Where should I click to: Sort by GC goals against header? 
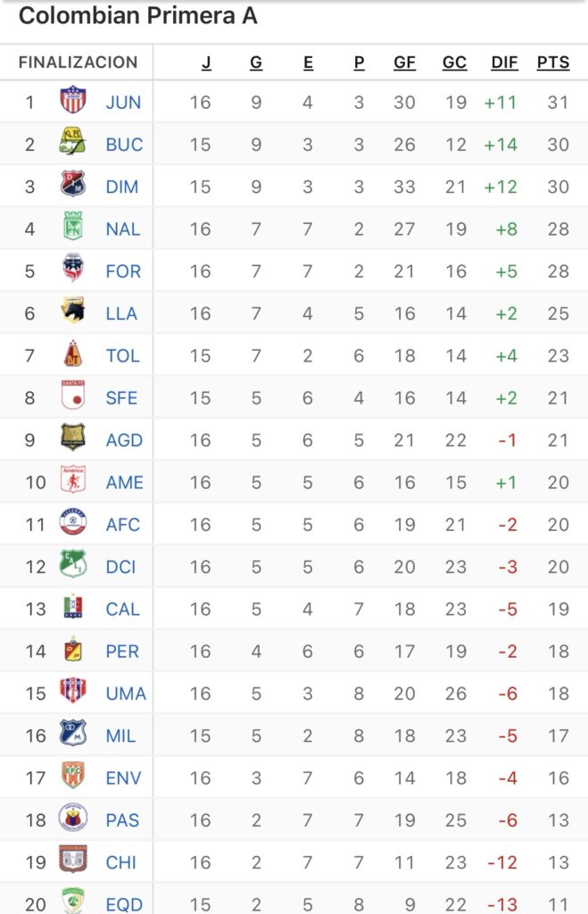[x=454, y=62]
